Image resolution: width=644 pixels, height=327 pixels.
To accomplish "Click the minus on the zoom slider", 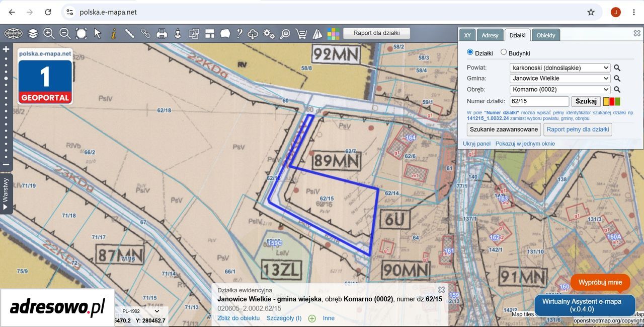I will click(x=6, y=164).
